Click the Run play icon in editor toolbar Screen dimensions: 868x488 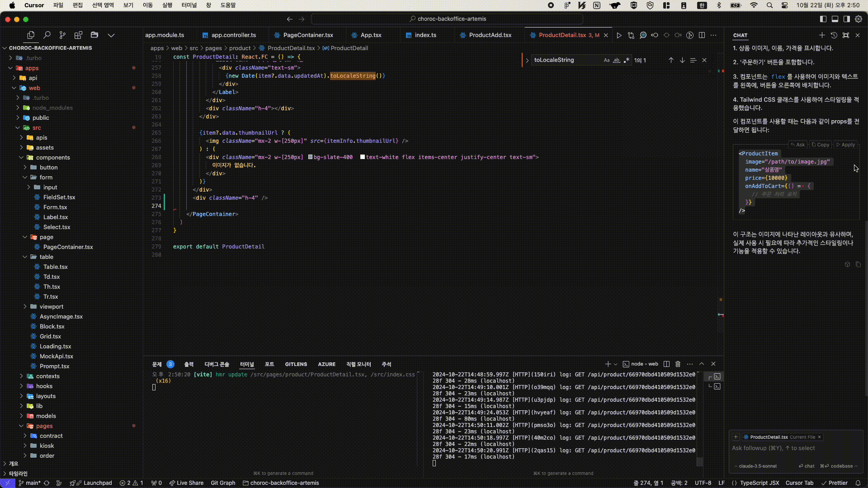tap(619, 35)
